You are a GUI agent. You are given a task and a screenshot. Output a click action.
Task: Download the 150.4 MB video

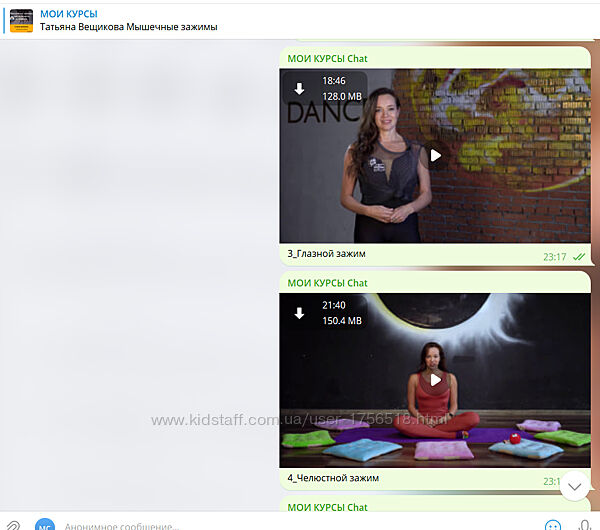[x=299, y=313]
